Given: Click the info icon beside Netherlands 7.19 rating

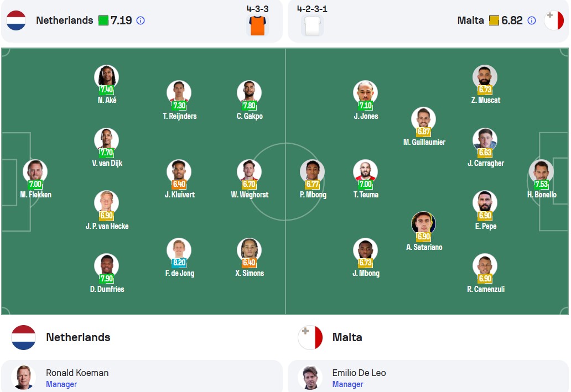Looking at the screenshot, I should click(x=141, y=20).
